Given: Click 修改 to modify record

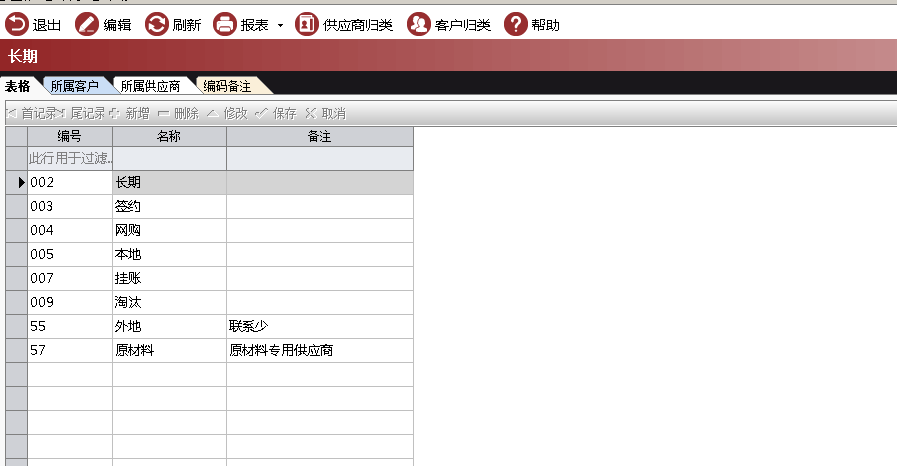Looking at the screenshot, I should (x=228, y=113).
